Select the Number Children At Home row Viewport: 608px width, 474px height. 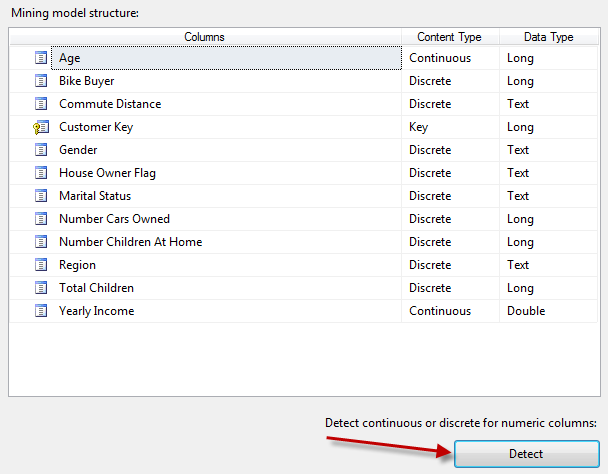tap(130, 242)
